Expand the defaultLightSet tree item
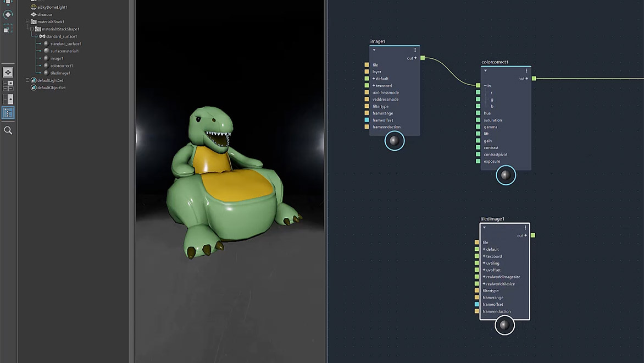 point(27,80)
